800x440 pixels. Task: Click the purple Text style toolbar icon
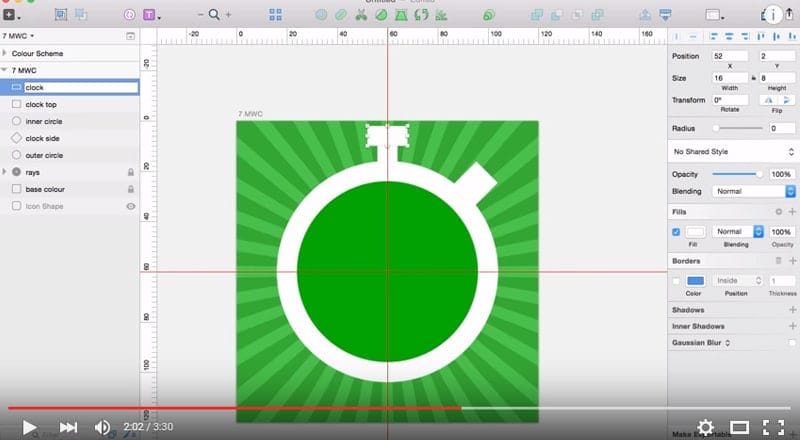pos(150,15)
